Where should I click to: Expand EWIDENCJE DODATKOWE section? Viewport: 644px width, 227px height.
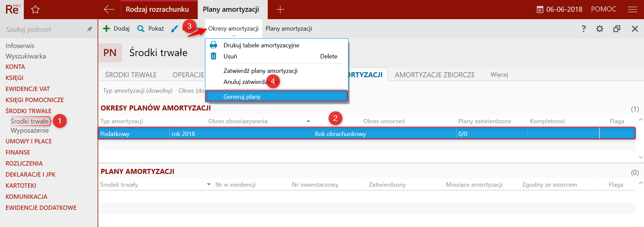(41, 208)
